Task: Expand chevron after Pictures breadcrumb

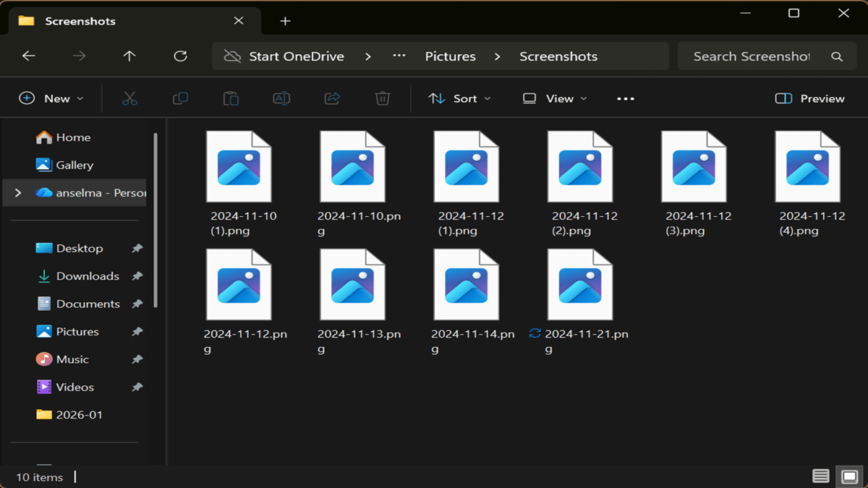Action: point(497,56)
